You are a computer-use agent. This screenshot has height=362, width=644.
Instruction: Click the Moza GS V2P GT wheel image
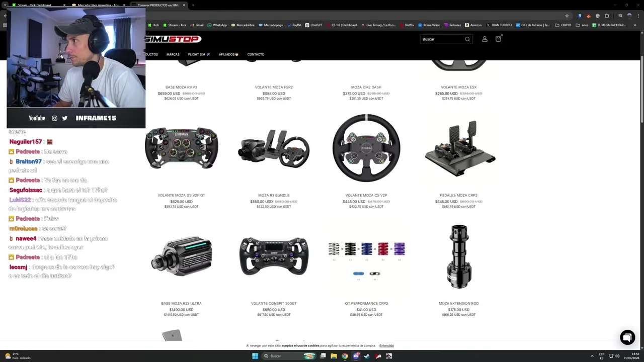tap(181, 148)
